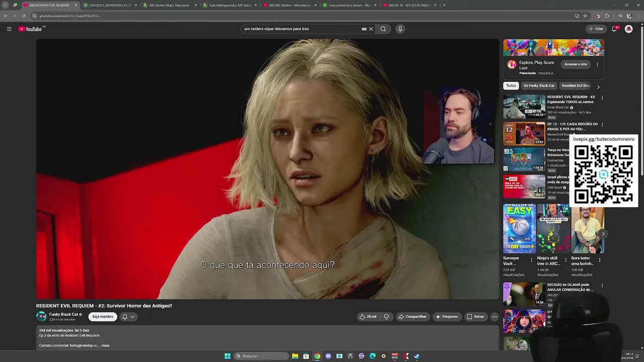Image resolution: width=644 pixels, height=362 pixels.
Task: Open the Ninja's skill tree short
Action: coord(553,229)
